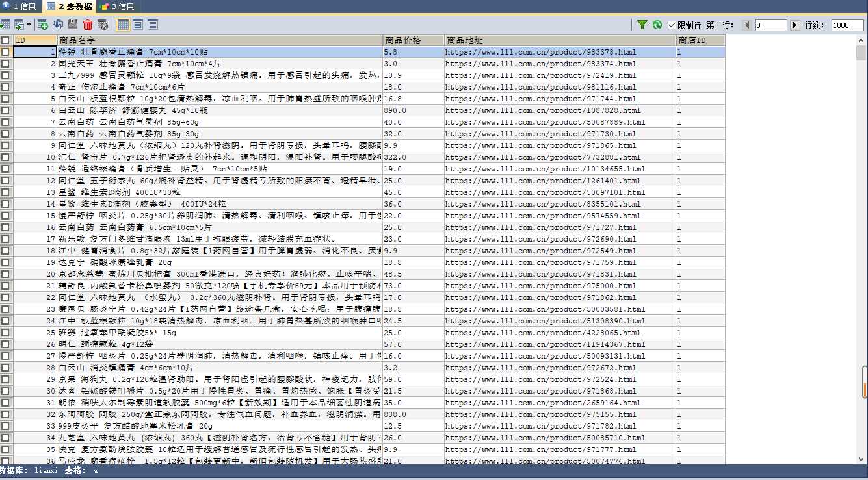Uncheck the 限制行 checkbox
The height and width of the screenshot is (480, 868).
[x=672, y=25]
